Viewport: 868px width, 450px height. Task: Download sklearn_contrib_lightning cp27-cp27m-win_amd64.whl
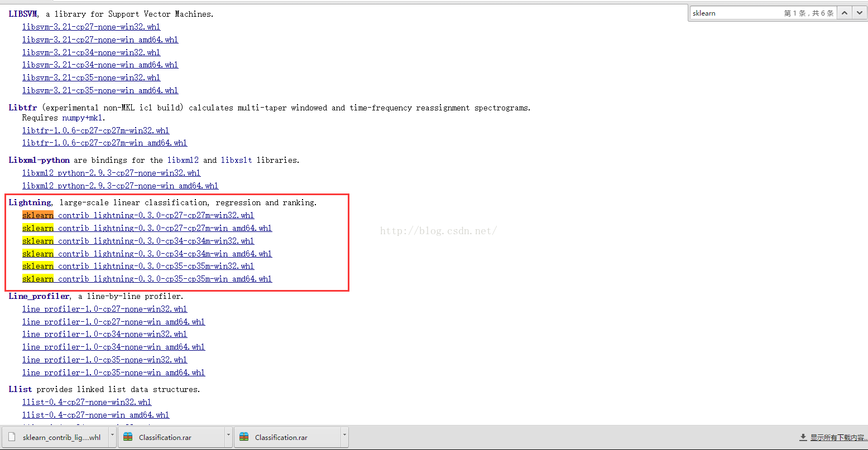147,228
